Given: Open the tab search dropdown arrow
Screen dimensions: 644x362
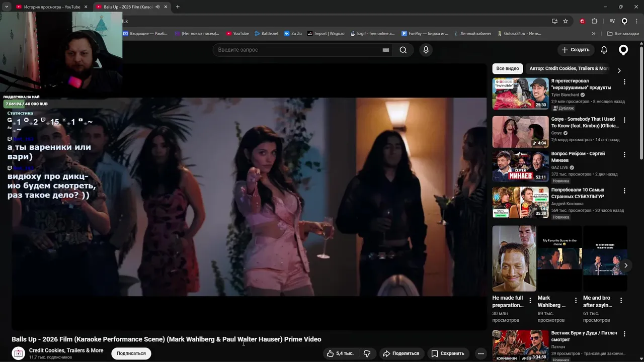Looking at the screenshot, I should pyautogui.click(x=7, y=7).
